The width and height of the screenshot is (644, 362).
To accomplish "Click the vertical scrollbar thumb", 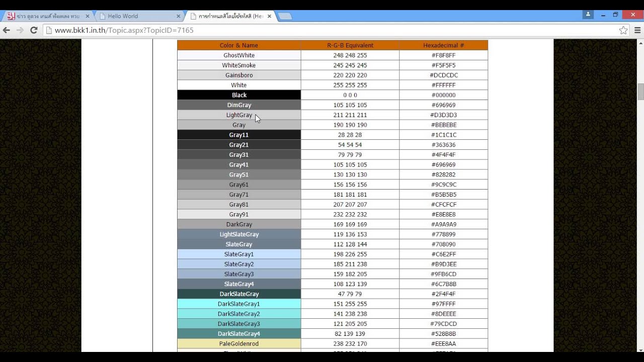I will pos(640,92).
